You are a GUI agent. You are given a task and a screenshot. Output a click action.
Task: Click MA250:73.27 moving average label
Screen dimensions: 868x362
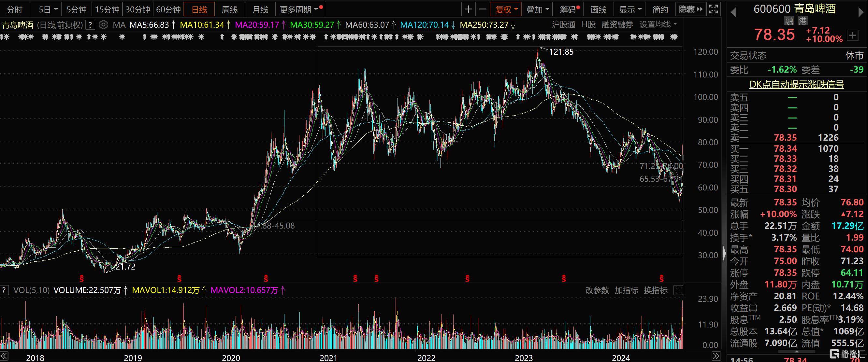click(487, 25)
